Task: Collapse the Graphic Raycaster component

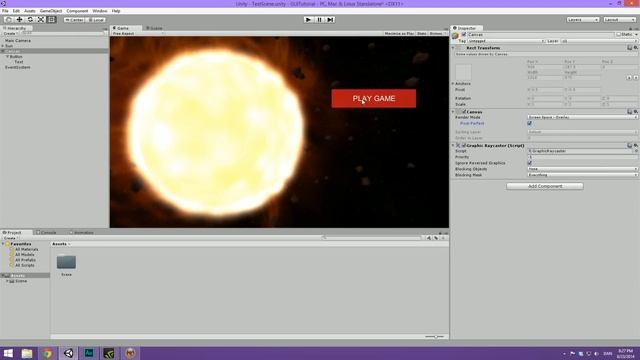Action: [x=453, y=145]
